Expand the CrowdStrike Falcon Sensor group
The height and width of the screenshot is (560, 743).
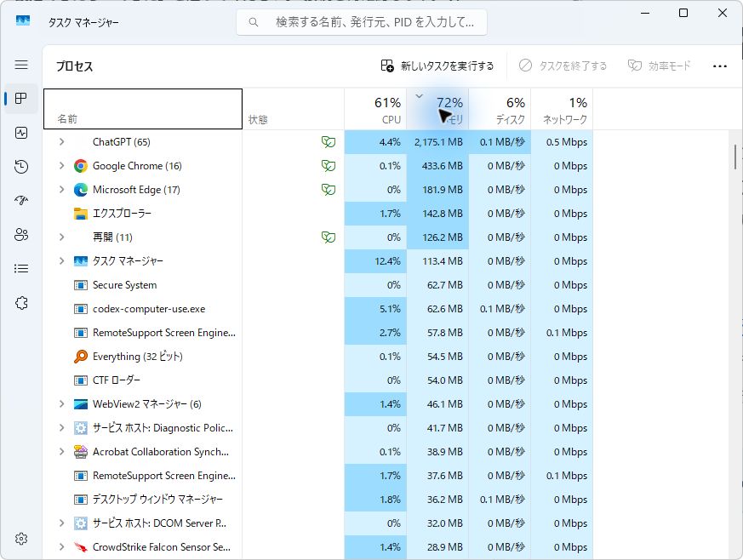(x=61, y=546)
